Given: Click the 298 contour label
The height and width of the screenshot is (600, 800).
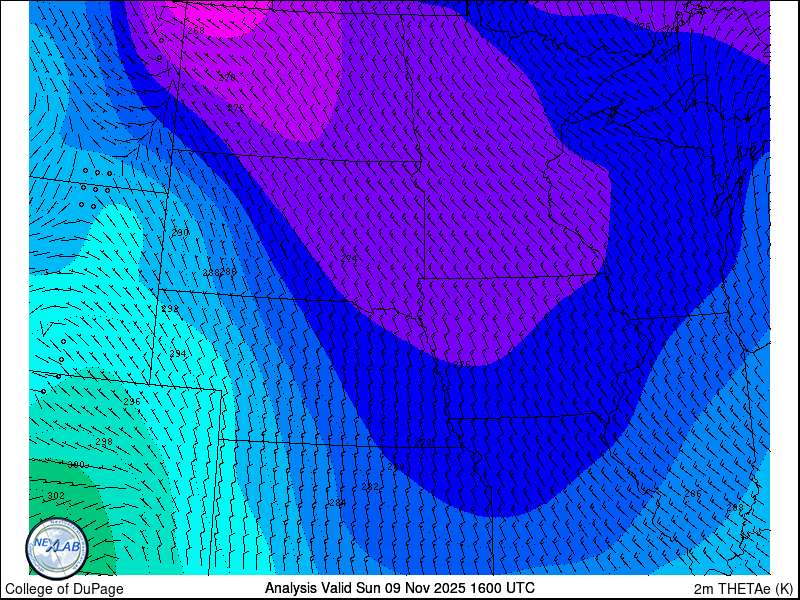Looking at the screenshot, I should (104, 441).
